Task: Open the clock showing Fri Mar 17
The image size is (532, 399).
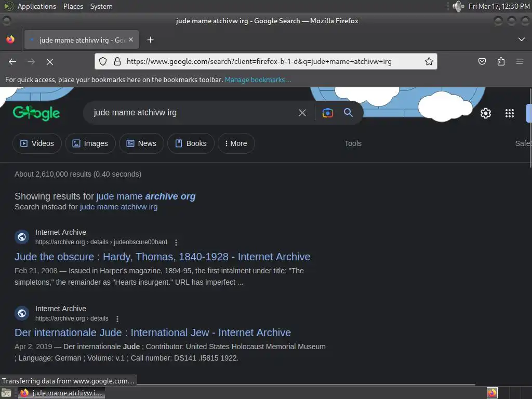Action: (x=499, y=6)
